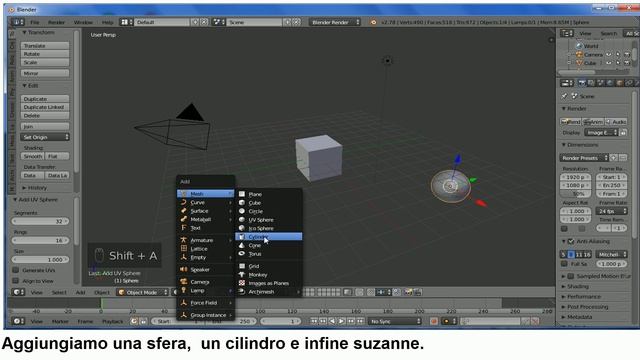The height and width of the screenshot is (360, 640).
Task: Click the pin icon beside Scene
Action: point(564,96)
